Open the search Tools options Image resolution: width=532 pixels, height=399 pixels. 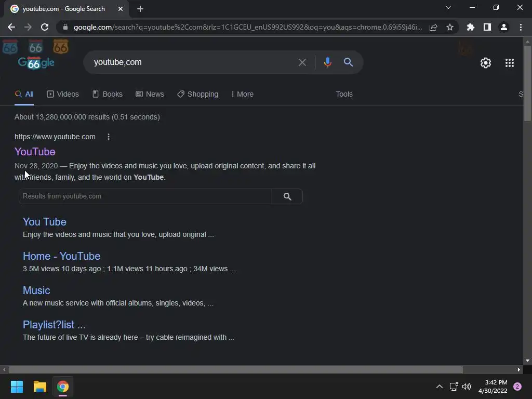344,94
